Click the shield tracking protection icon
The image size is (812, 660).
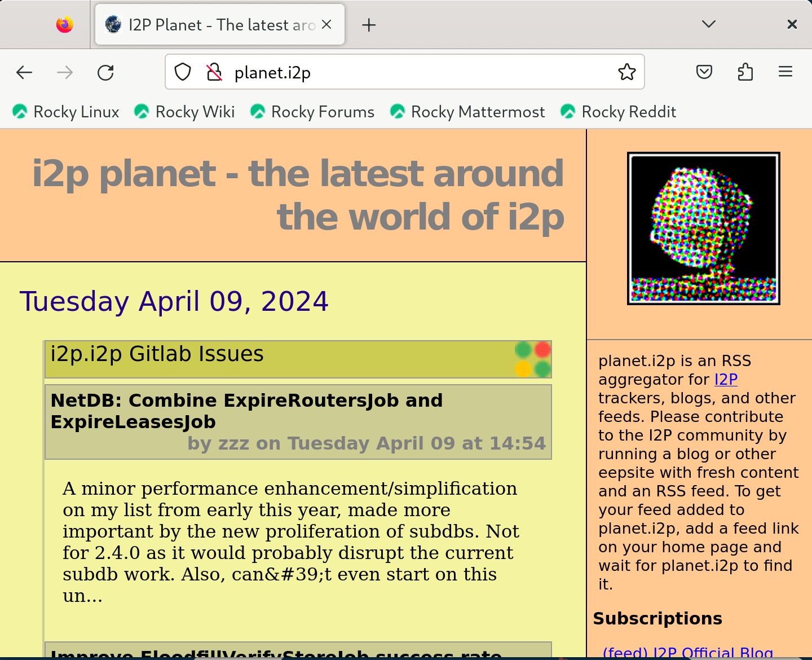[182, 72]
